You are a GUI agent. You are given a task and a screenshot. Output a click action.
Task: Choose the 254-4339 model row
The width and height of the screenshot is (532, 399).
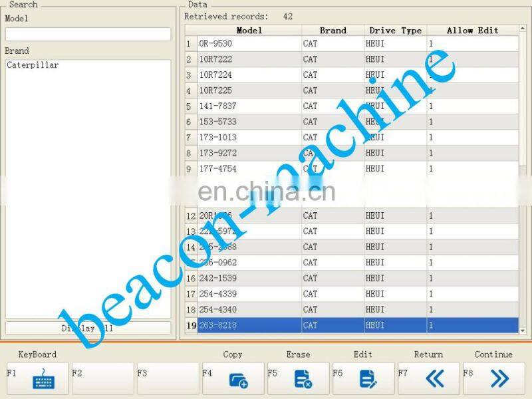(x=249, y=294)
